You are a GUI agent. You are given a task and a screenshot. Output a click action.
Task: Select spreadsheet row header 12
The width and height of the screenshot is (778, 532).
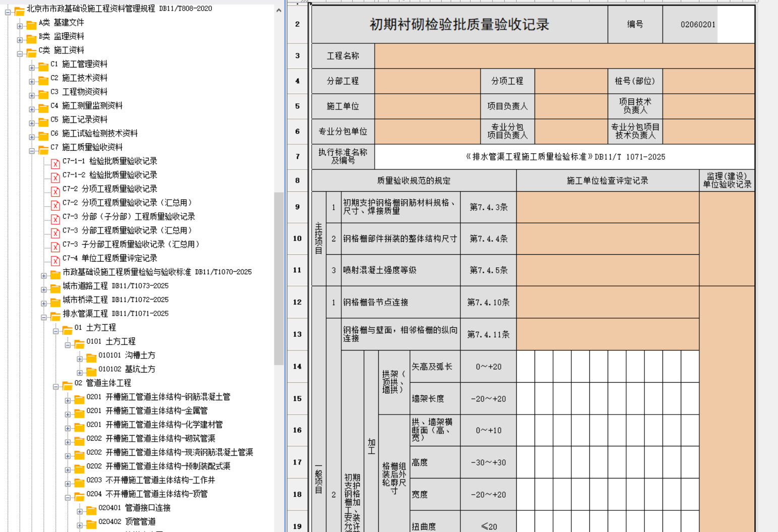(297, 302)
